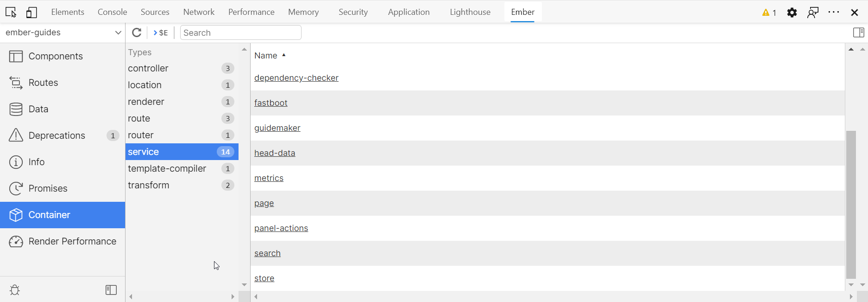Open DevTools settings gear
The height and width of the screenshot is (302, 868).
[x=792, y=13]
